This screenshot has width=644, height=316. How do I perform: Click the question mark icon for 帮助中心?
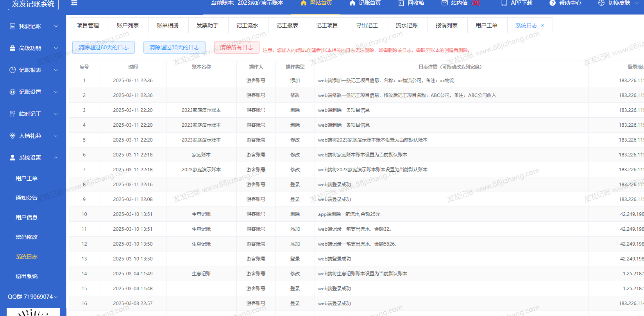553,3
